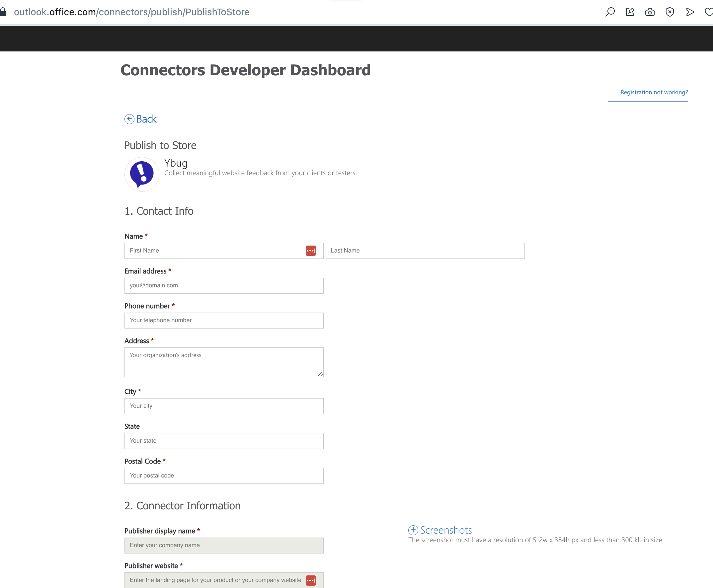Click the Email address label
The width and height of the screenshot is (713, 588).
point(145,271)
